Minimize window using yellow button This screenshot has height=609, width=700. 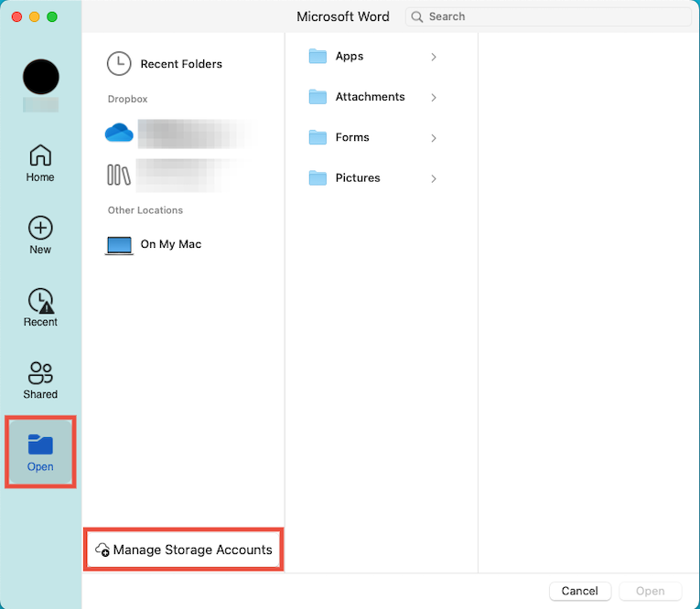35,17
